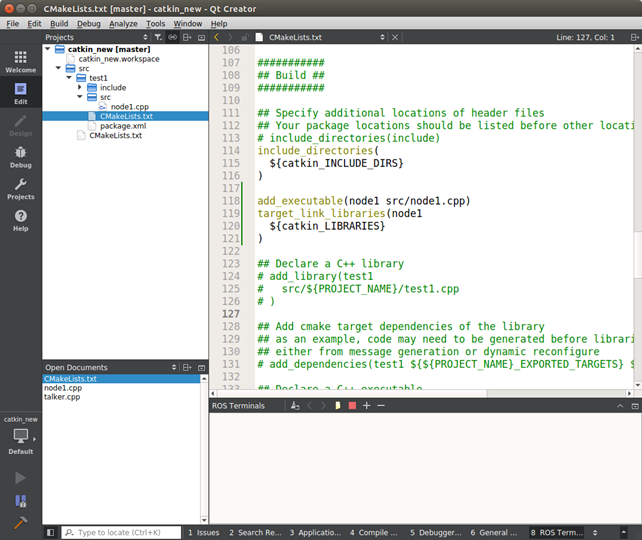The image size is (642, 540).
Task: Collapse the catkin_new [master] project node
Action: tap(48, 49)
